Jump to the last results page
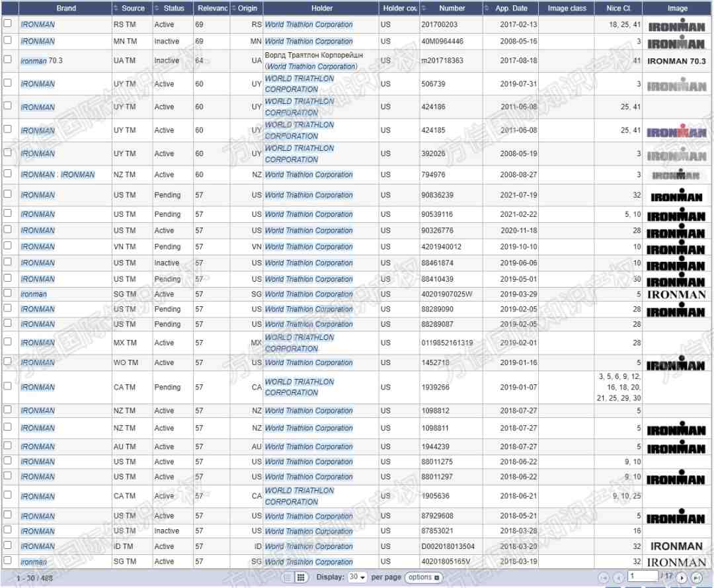Viewport: 714px width, 588px height. 697,578
